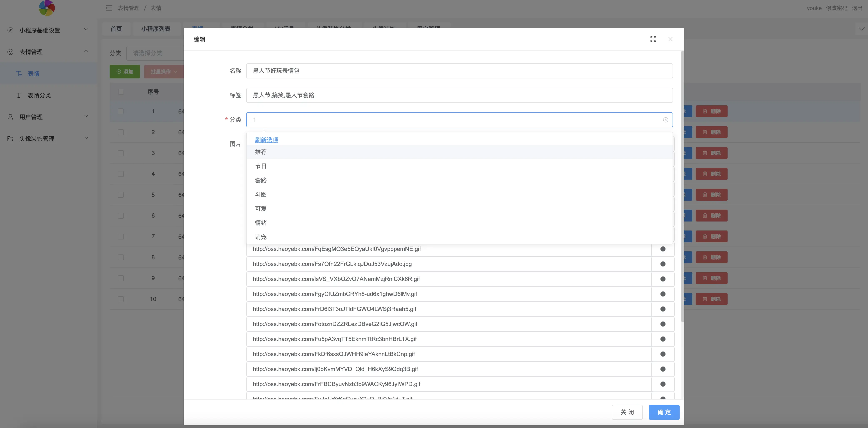Check the checkbox for row 5
This screenshot has height=428, width=868.
(x=121, y=195)
